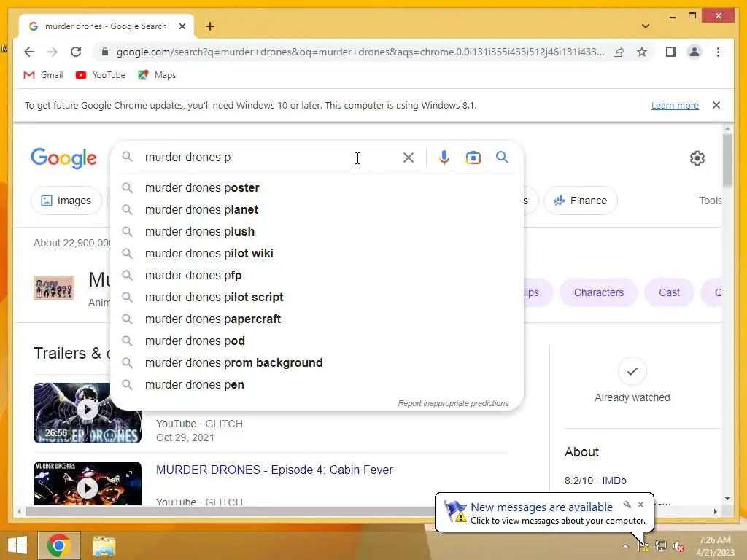Open the Gmail bookmark
This screenshot has width=747, height=560.
pos(43,75)
